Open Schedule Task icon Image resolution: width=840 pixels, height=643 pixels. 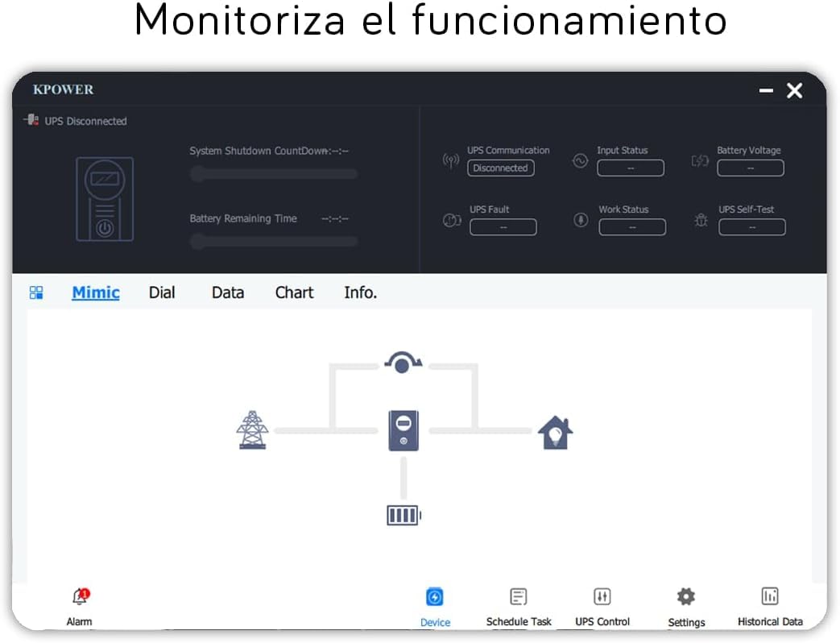519,596
